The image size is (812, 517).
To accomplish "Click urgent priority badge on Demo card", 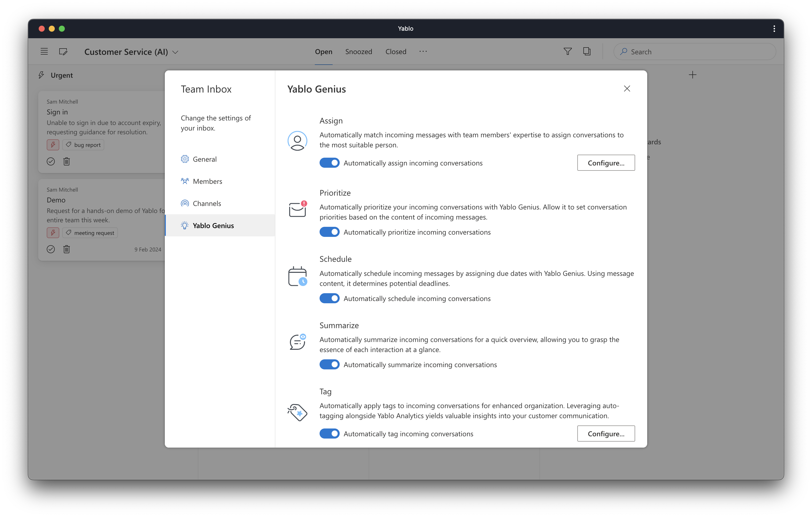I will pos(53,233).
